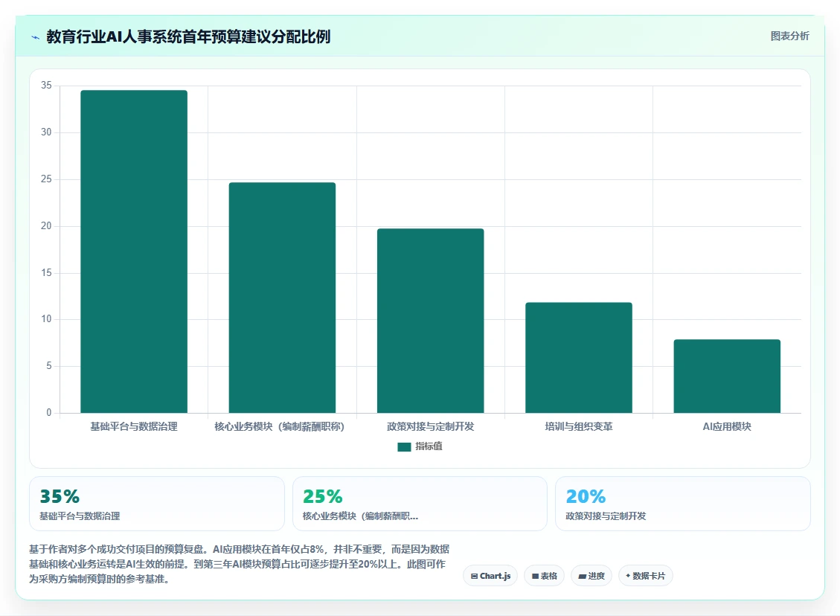Click y-axis value 5
This screenshot has width=840, height=616.
(x=49, y=366)
